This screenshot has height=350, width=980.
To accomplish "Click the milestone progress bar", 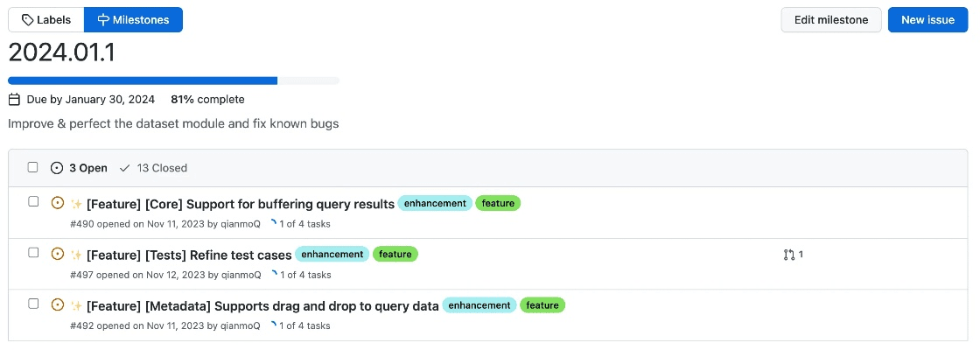I will click(x=173, y=80).
